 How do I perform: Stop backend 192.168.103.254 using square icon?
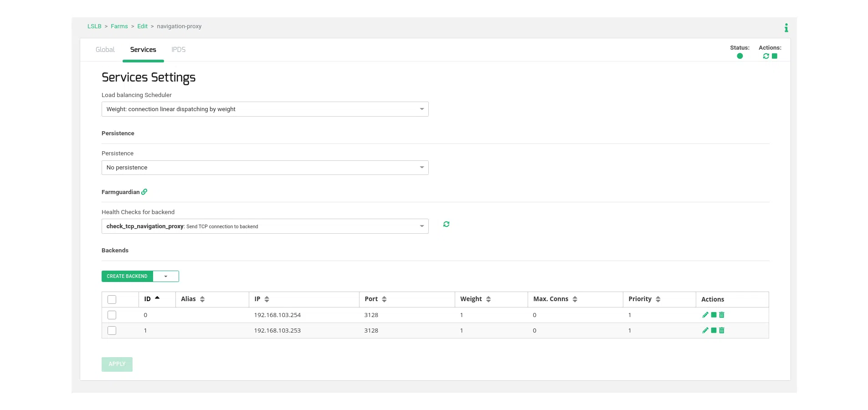[714, 315]
